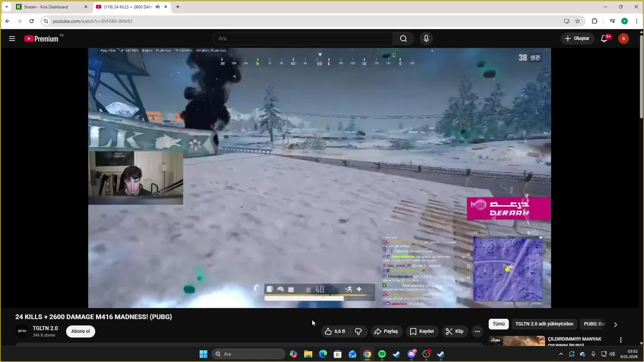Click Windows taskbar Ara search box
Image resolution: width=644 pixels, height=362 pixels.
pos(249,354)
